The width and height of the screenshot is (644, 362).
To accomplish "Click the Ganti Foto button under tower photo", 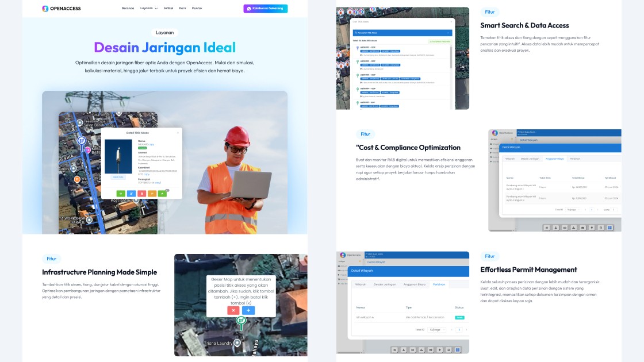I will tap(118, 177).
